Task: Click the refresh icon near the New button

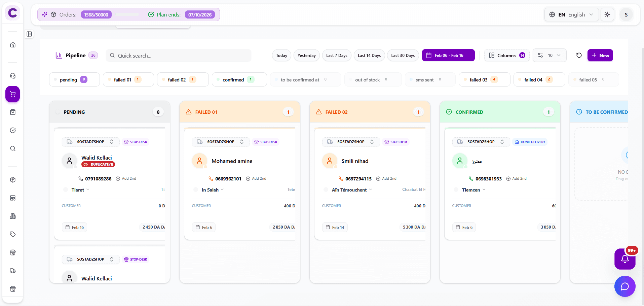Action: 579,55
